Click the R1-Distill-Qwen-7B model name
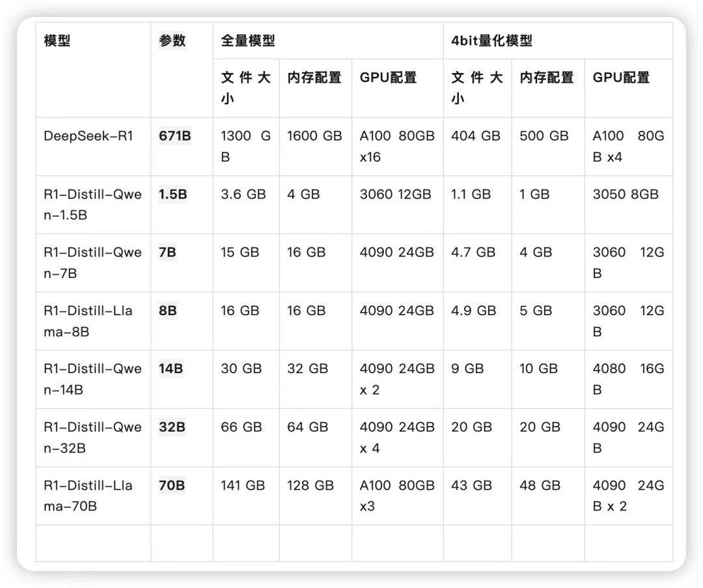The height and width of the screenshot is (588, 703). point(93,263)
